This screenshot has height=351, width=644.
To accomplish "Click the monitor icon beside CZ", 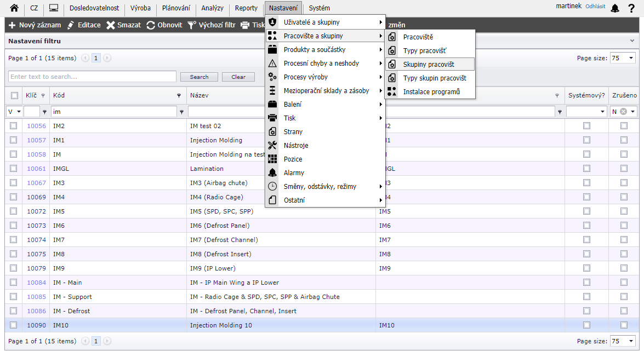I will coord(53,8).
